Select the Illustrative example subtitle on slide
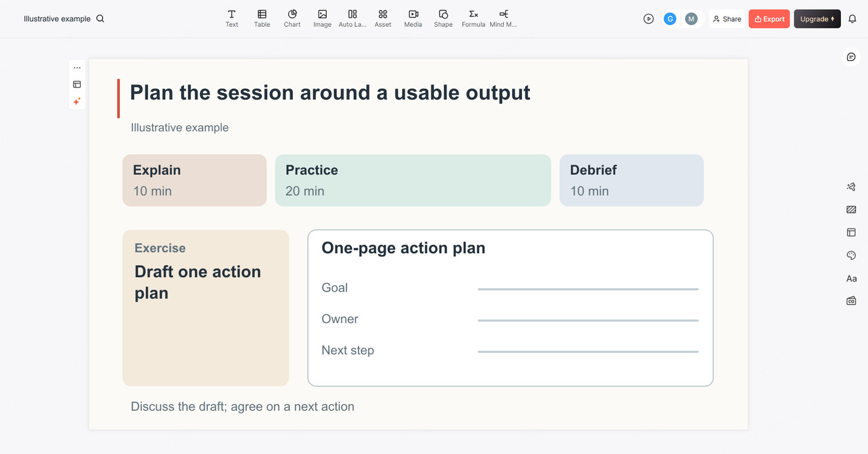Viewport: 868px width, 454px height. tap(180, 127)
